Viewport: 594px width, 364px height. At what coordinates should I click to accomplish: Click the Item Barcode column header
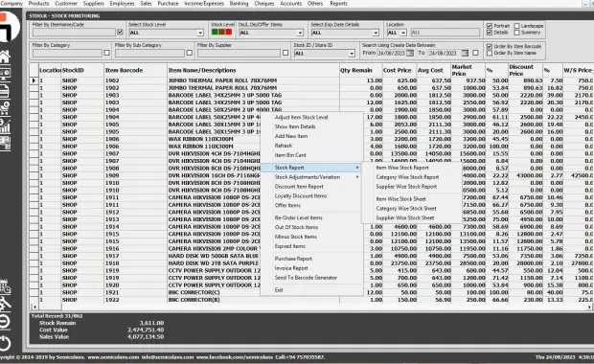coord(135,71)
